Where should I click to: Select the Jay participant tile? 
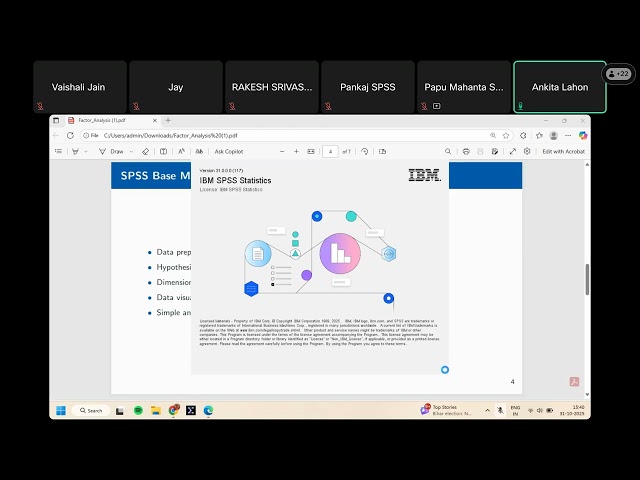pyautogui.click(x=176, y=87)
